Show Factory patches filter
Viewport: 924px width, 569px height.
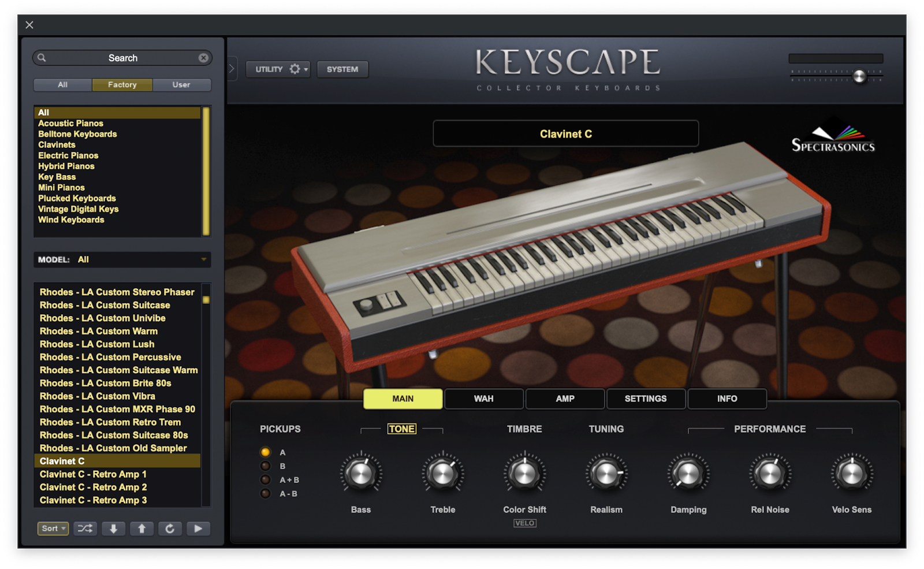point(122,84)
